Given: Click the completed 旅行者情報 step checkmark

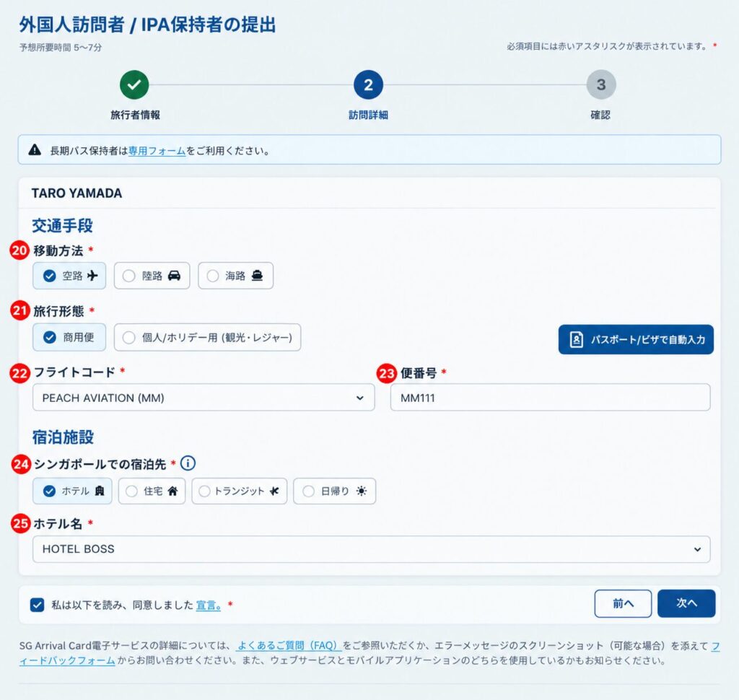Looking at the screenshot, I should 134,85.
